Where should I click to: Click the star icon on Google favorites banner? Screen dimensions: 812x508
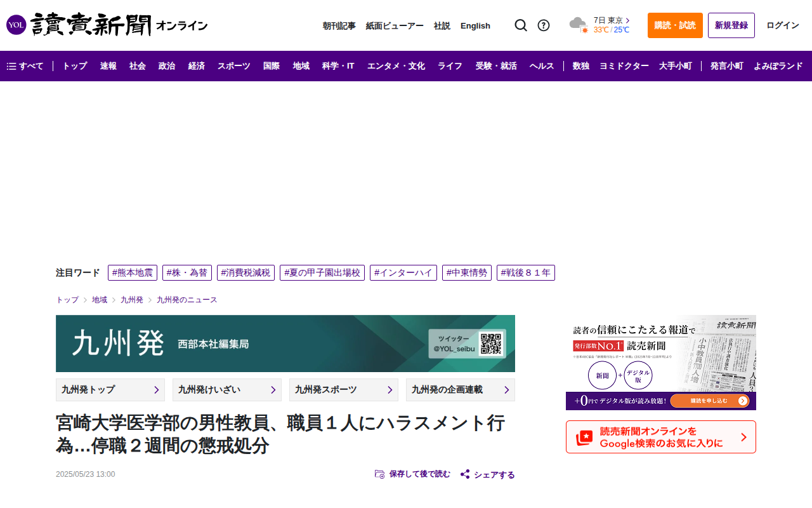coord(584,438)
